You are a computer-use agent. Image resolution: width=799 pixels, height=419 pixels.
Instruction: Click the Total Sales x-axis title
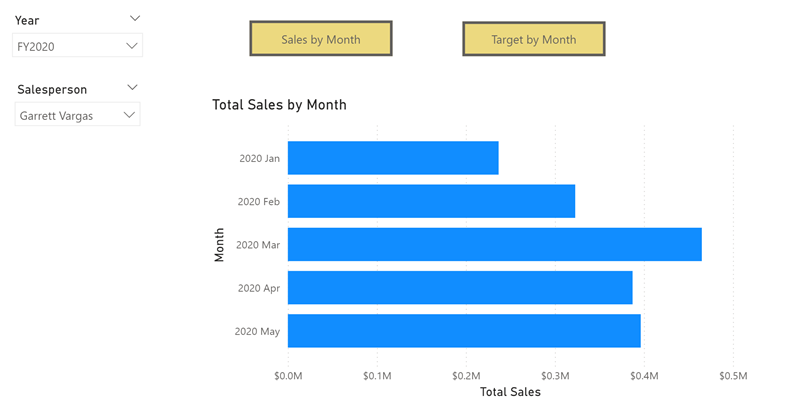(510, 392)
